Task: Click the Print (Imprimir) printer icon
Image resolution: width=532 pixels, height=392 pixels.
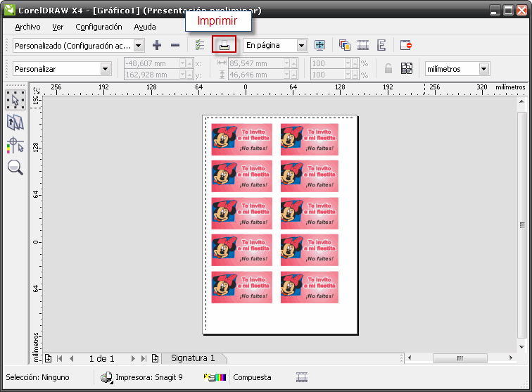Action: (224, 45)
